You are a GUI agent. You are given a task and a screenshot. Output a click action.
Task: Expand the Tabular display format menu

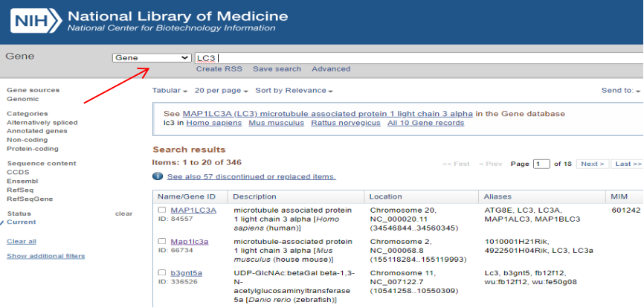[170, 91]
